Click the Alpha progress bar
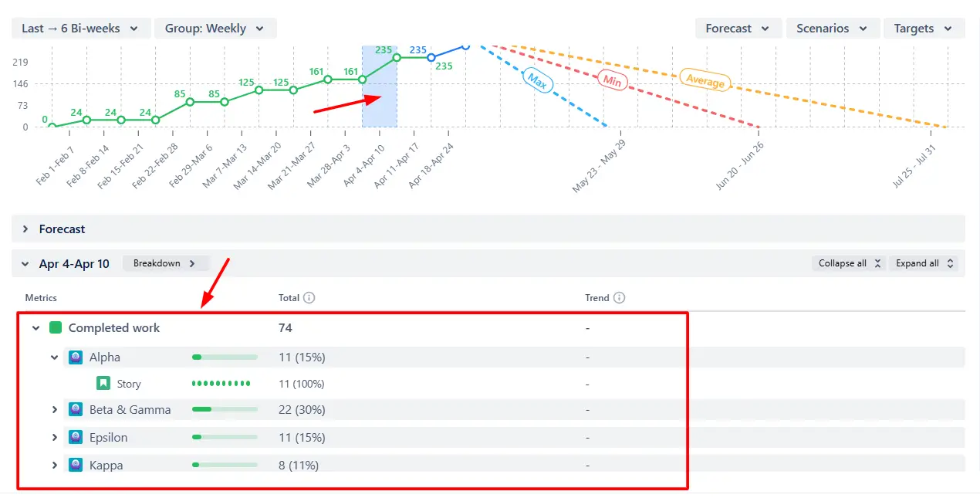 click(225, 357)
